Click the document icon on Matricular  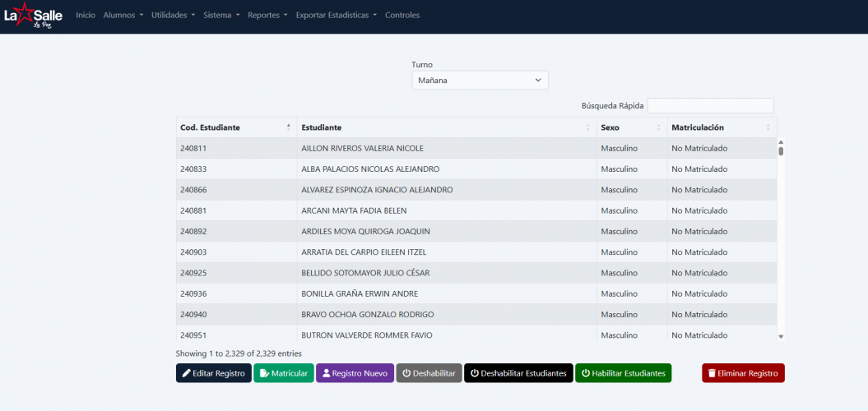click(264, 373)
